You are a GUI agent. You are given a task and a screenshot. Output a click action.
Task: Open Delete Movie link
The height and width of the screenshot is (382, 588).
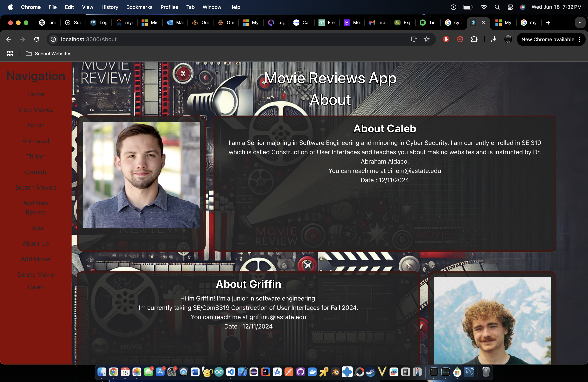(x=36, y=274)
